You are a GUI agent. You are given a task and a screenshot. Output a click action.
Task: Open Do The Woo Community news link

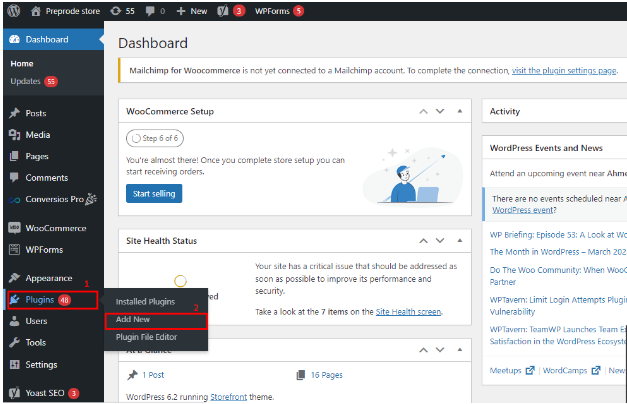point(558,276)
